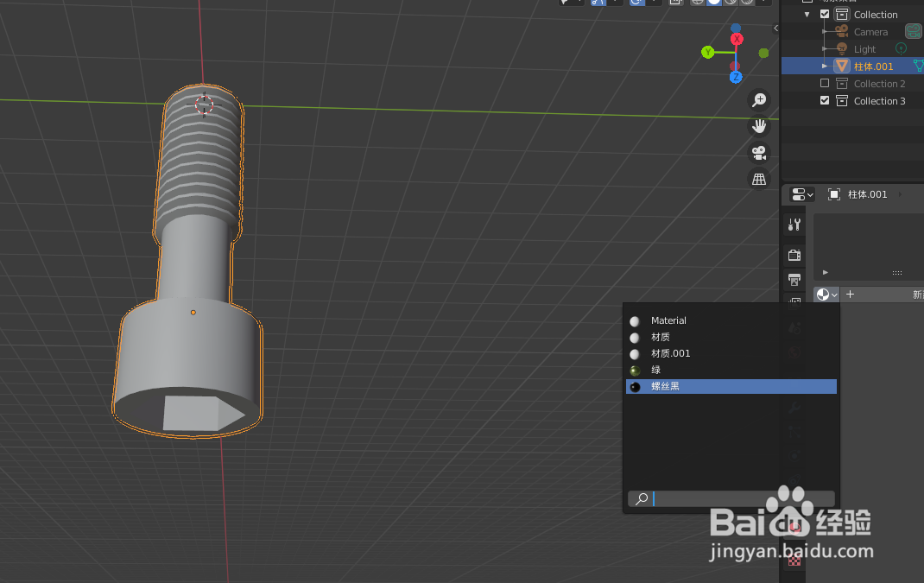
Task: Click the light data icon beside Light
Action: (901, 48)
